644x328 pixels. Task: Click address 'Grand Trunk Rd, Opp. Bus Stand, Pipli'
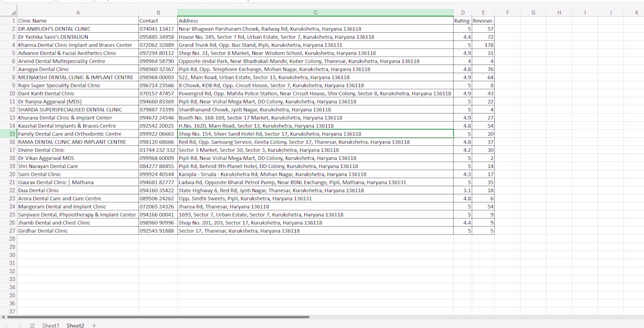point(316,45)
